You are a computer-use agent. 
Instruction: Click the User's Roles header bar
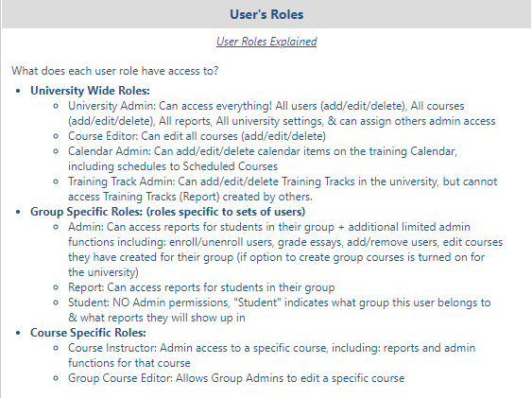[x=266, y=14]
